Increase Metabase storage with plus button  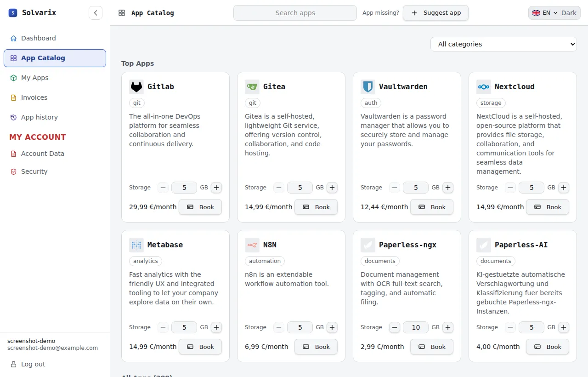216,327
